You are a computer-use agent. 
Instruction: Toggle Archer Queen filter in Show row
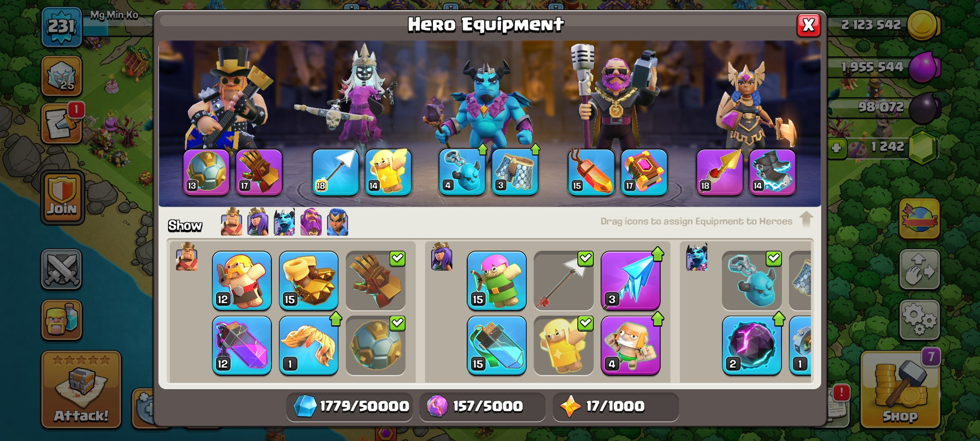point(258,222)
